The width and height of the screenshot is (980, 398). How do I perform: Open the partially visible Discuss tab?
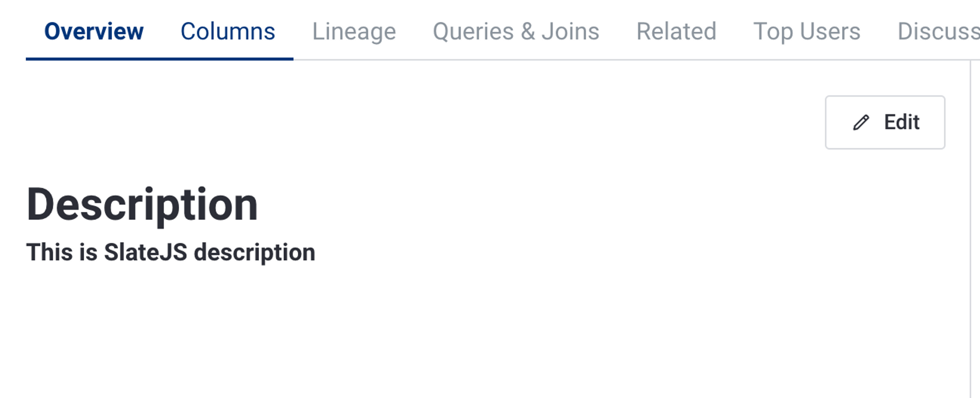click(938, 31)
